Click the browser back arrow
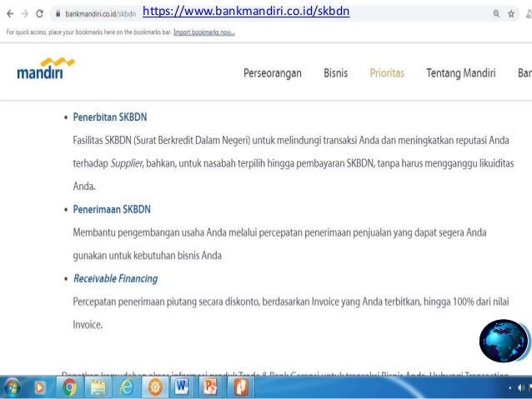 (10, 13)
